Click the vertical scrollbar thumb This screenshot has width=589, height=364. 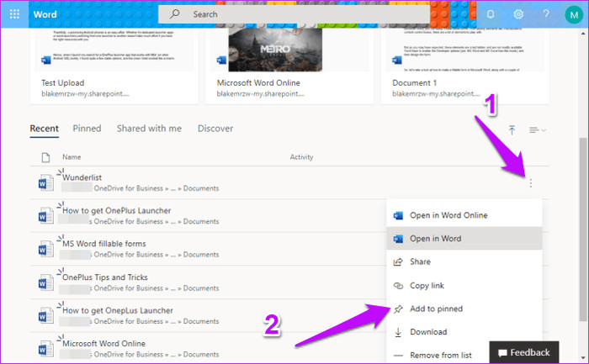pyautogui.click(x=583, y=229)
